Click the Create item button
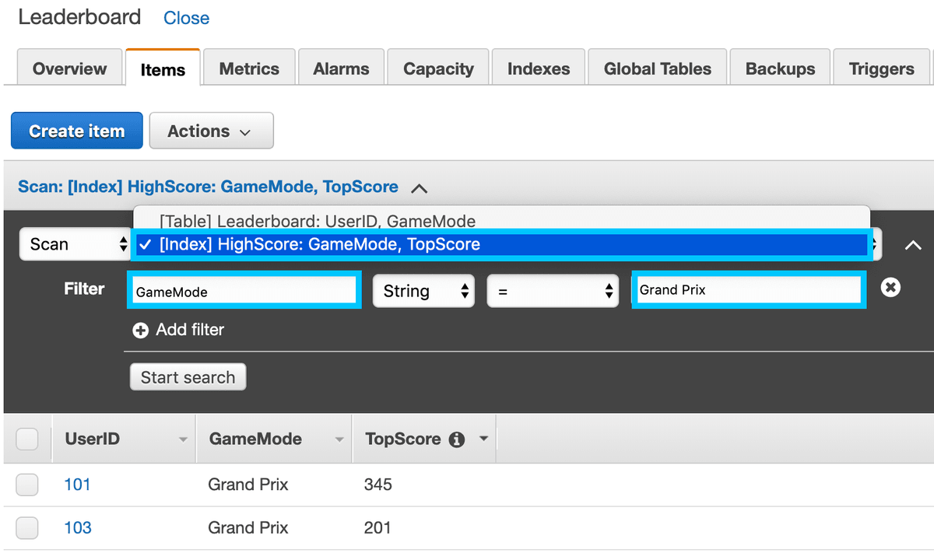 tap(76, 130)
